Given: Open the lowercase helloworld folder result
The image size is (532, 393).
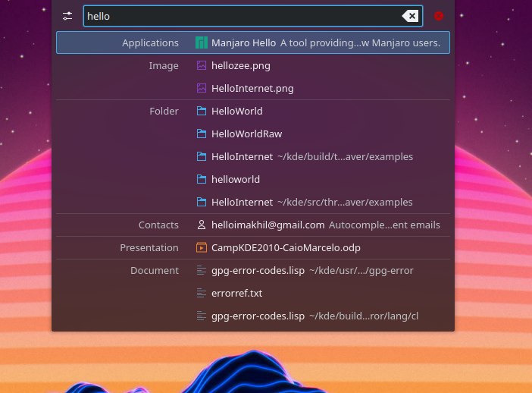Looking at the screenshot, I should (253, 179).
